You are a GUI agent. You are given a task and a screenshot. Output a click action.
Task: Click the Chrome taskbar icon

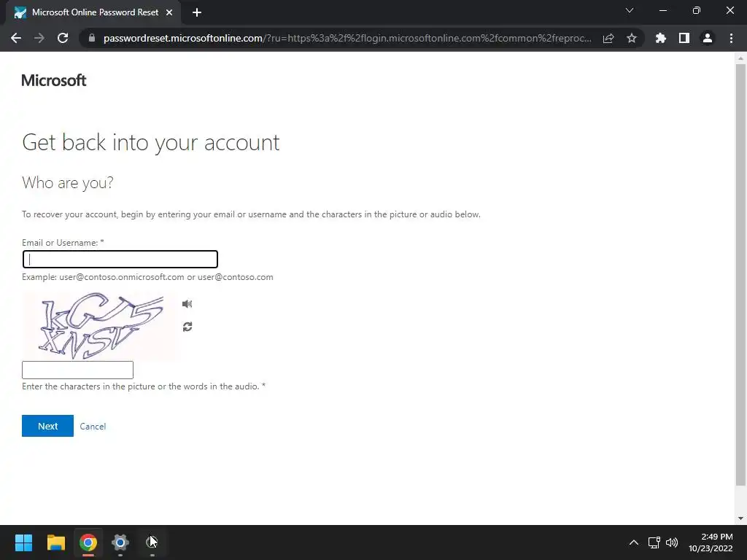[88, 542]
